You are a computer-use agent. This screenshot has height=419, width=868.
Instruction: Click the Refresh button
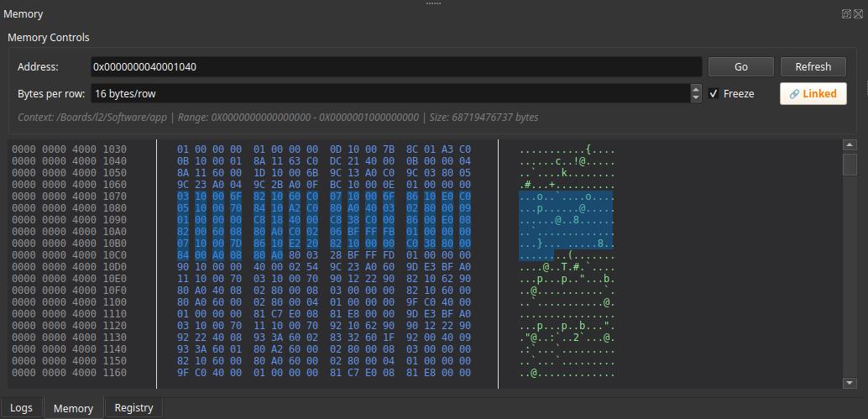click(813, 66)
